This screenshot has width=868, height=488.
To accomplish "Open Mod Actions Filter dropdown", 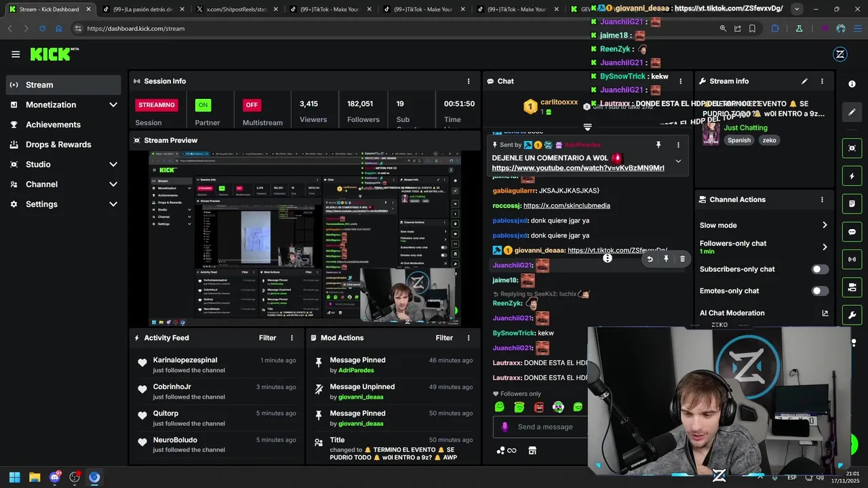I will point(444,338).
